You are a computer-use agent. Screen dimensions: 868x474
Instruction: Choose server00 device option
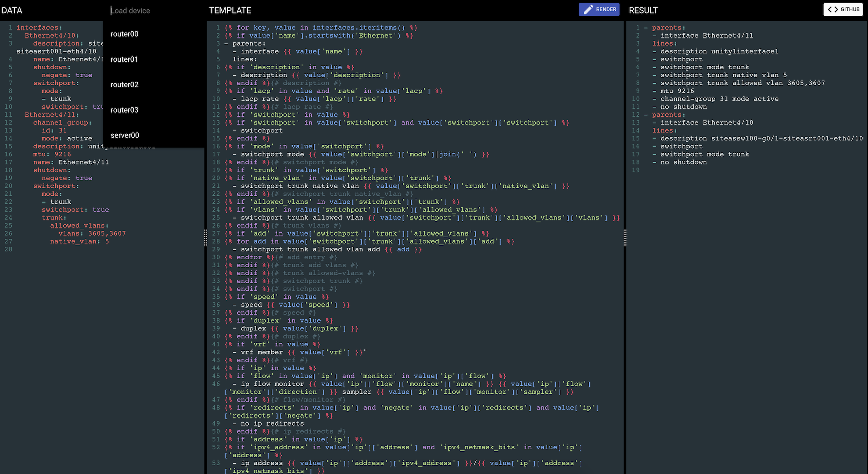click(125, 135)
